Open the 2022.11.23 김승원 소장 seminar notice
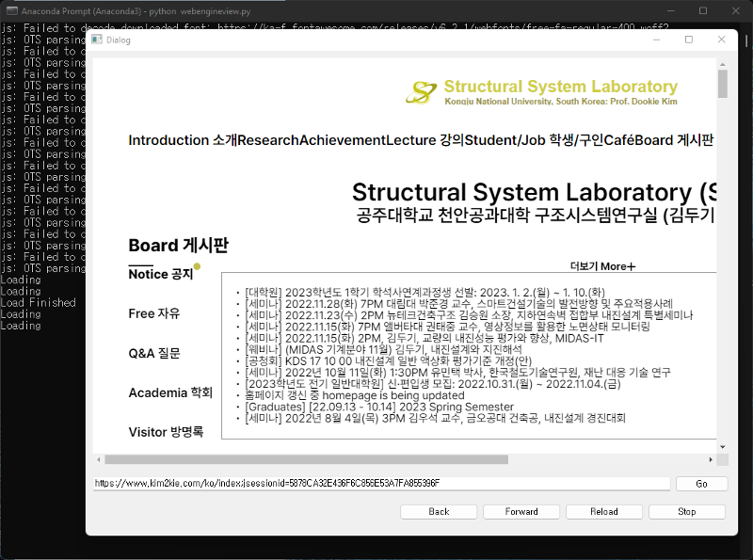This screenshot has width=753, height=560. click(469, 315)
